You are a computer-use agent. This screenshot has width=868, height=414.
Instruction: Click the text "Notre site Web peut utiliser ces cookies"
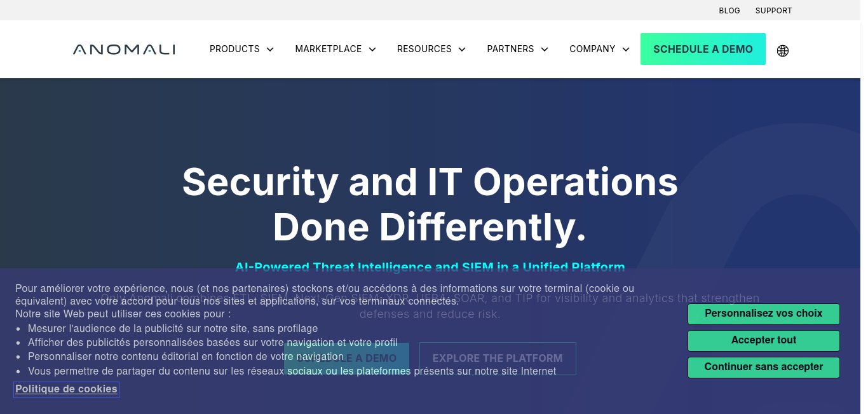123,314
